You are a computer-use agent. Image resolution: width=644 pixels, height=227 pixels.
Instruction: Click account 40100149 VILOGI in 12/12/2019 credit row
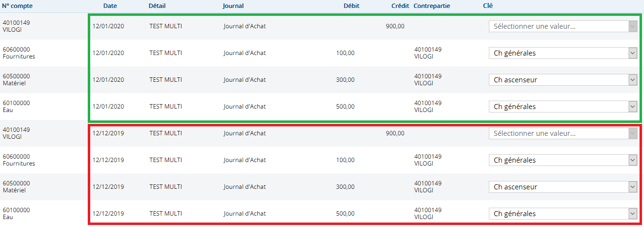[x=16, y=133]
